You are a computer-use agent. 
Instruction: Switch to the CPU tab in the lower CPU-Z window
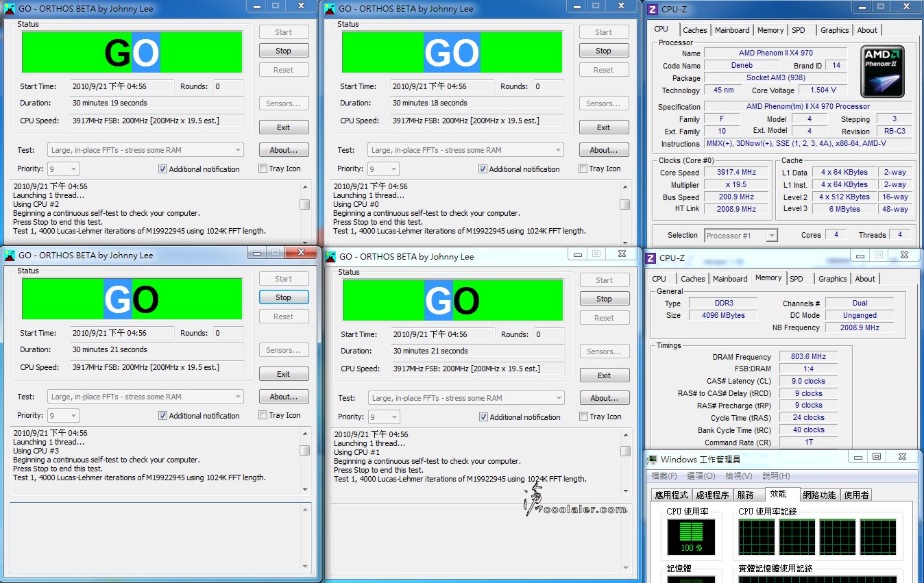tap(659, 279)
